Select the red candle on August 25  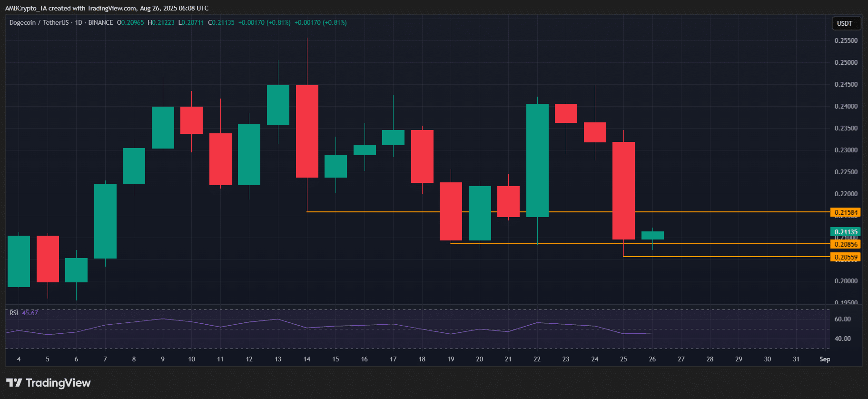(x=623, y=190)
